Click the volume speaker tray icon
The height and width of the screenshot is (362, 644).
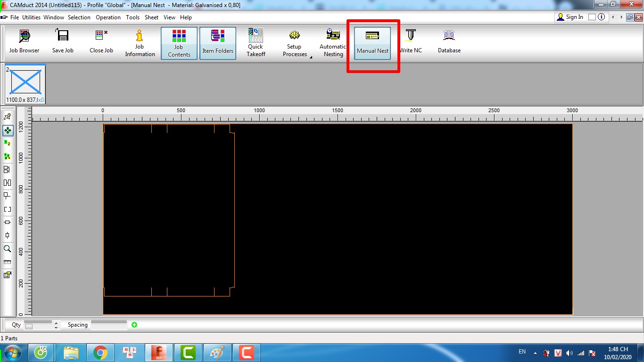click(569, 353)
